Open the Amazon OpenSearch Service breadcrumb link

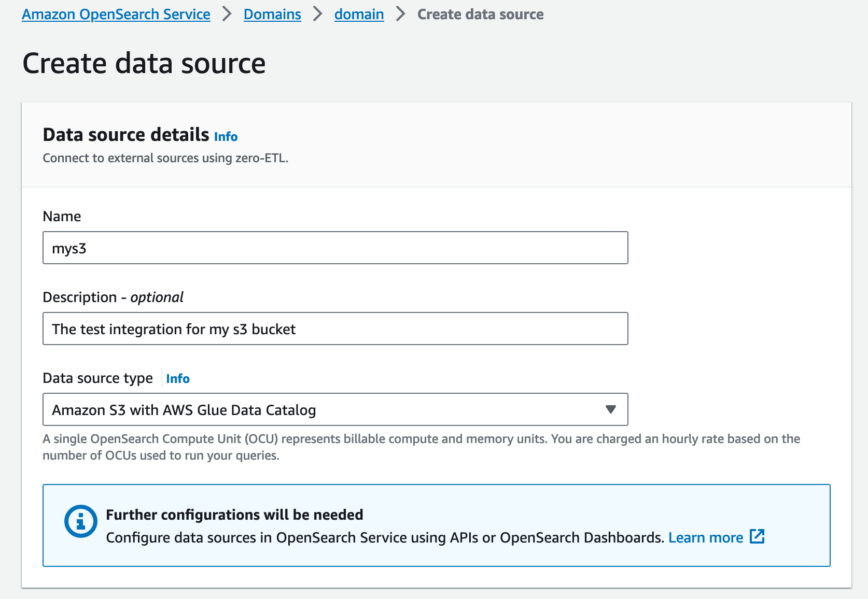point(116,14)
